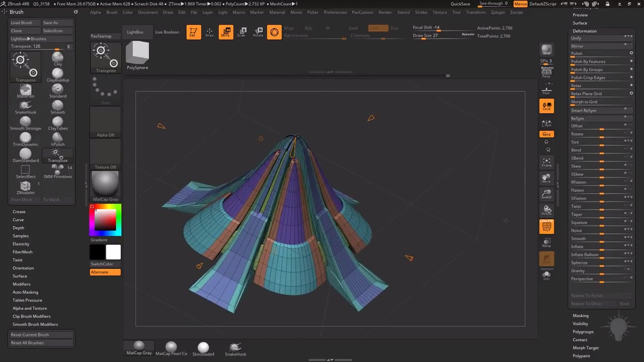Disable Local symmetry mode
644x362 pixels.
546,106
